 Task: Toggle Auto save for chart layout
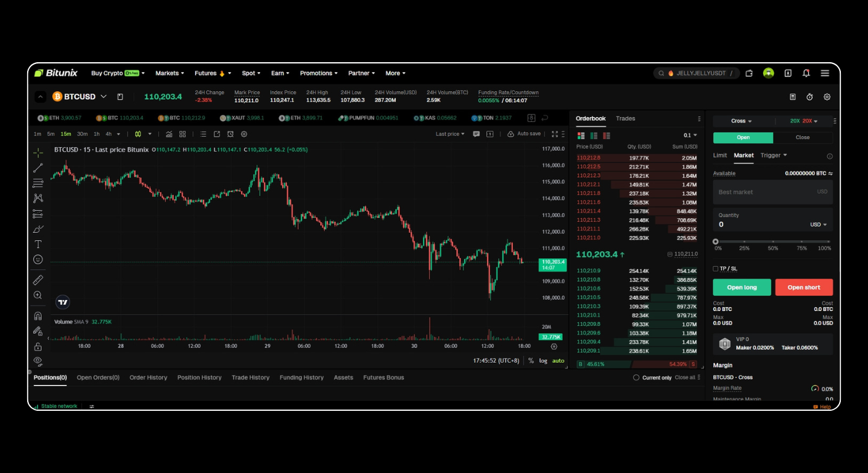(525, 133)
